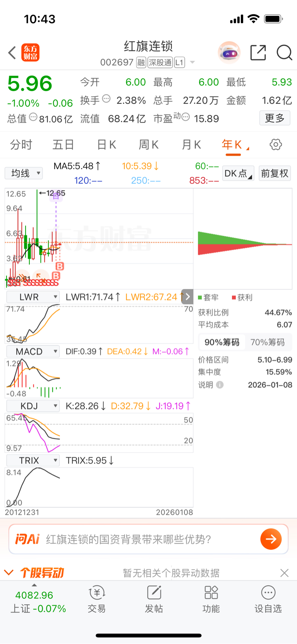Tap the back arrow icon
The width and height of the screenshot is (297, 644).
12,53
